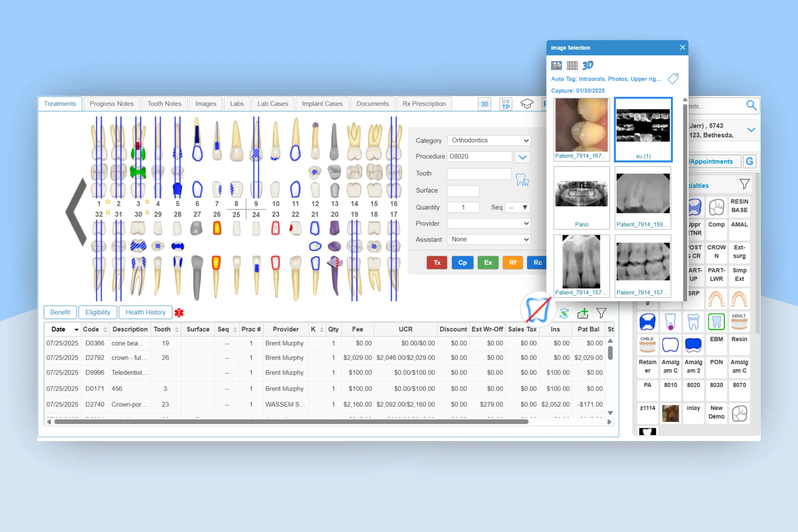This screenshot has width=798, height=532.
Task: Open the filter funnel icon near the treatments table
Action: click(602, 313)
